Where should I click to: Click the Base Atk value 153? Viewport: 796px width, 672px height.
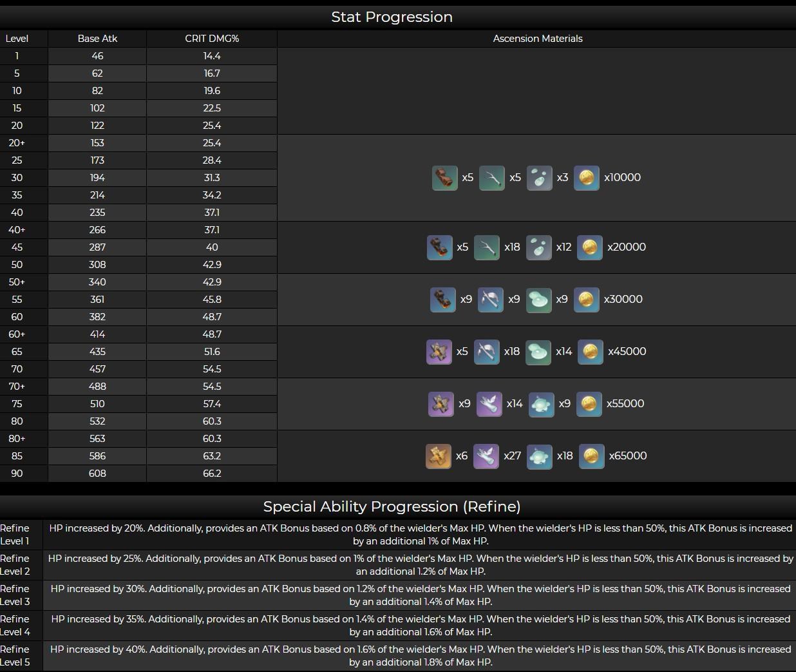pos(97,143)
